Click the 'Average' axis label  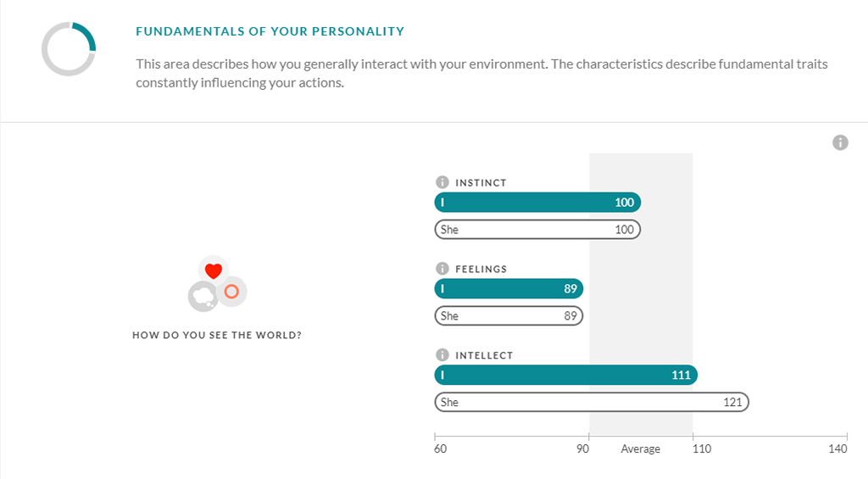(641, 448)
